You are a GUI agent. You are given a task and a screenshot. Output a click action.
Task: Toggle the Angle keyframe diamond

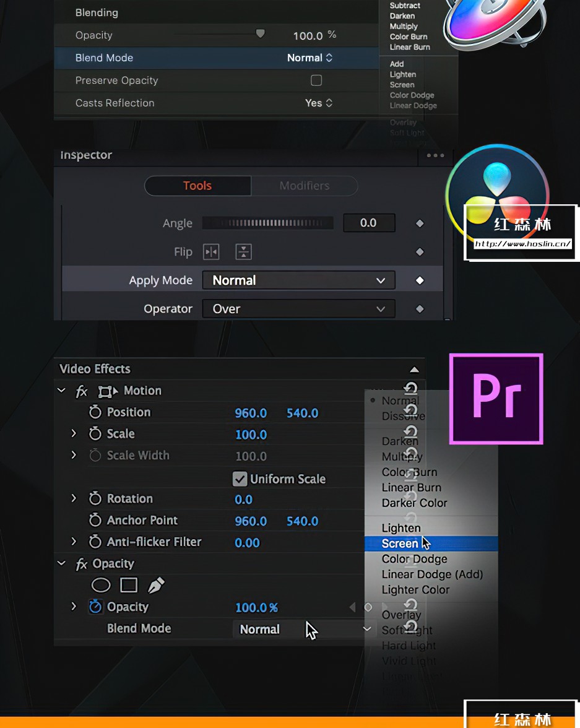tap(420, 223)
